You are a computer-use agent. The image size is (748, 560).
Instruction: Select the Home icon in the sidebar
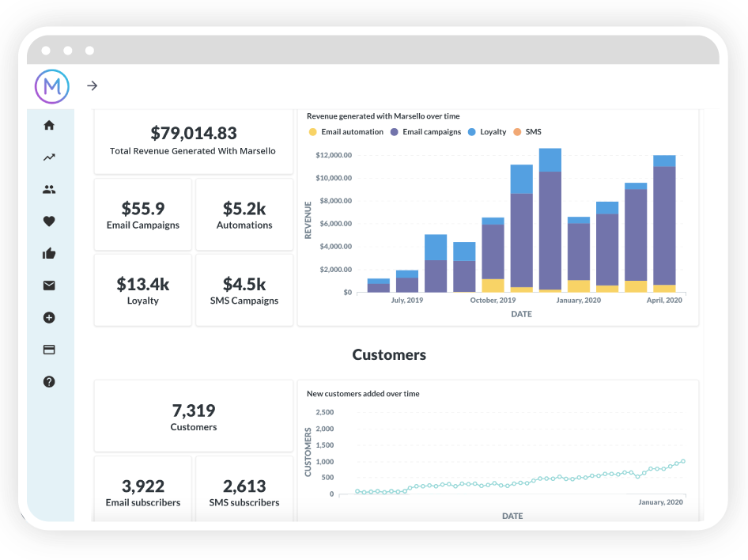pyautogui.click(x=49, y=125)
